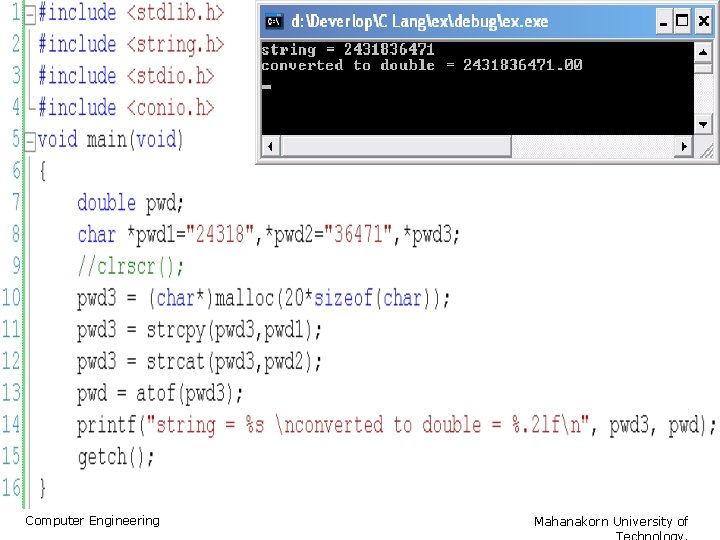Close the ex.exe console window

click(703, 22)
